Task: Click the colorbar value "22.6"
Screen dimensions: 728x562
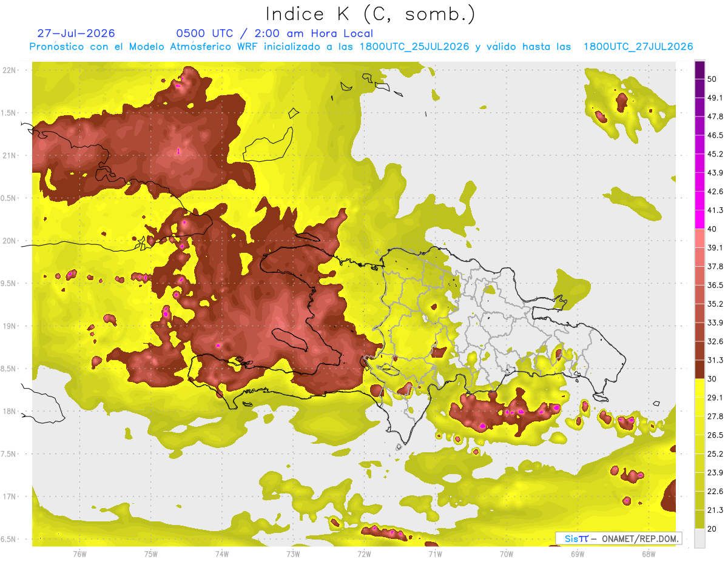Action: click(715, 492)
